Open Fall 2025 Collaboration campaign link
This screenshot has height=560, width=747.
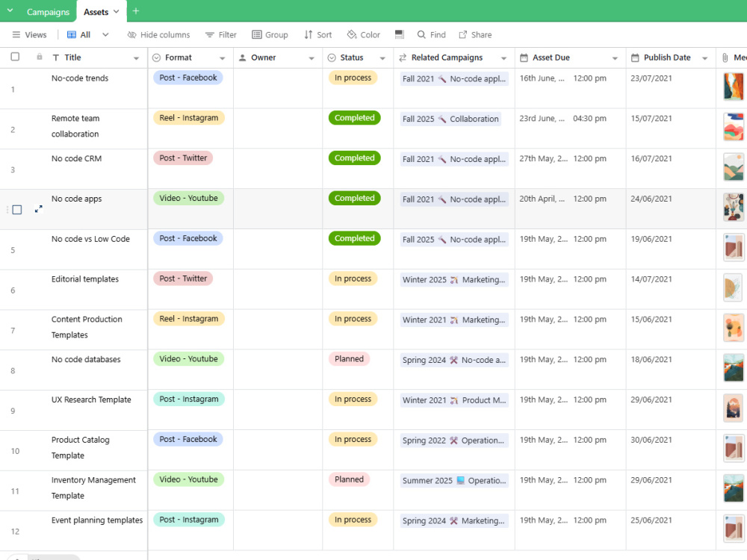450,119
